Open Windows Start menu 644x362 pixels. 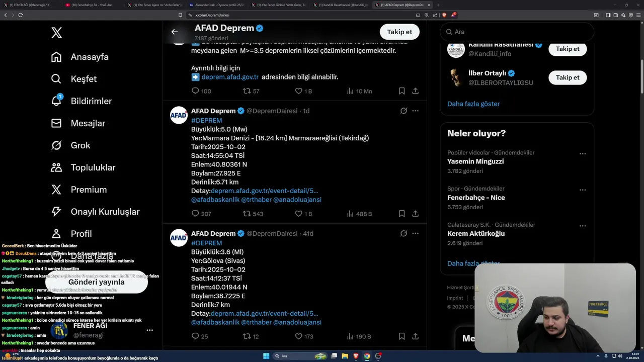266,356
